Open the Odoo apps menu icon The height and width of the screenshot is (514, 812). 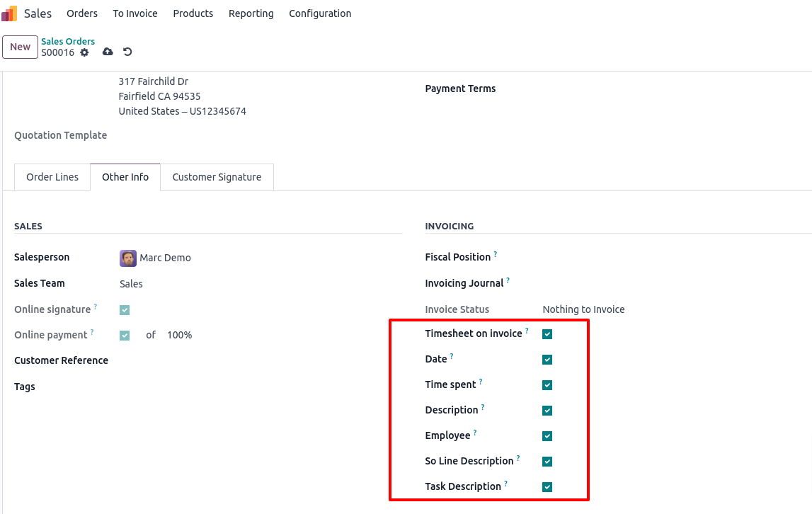[x=10, y=13]
